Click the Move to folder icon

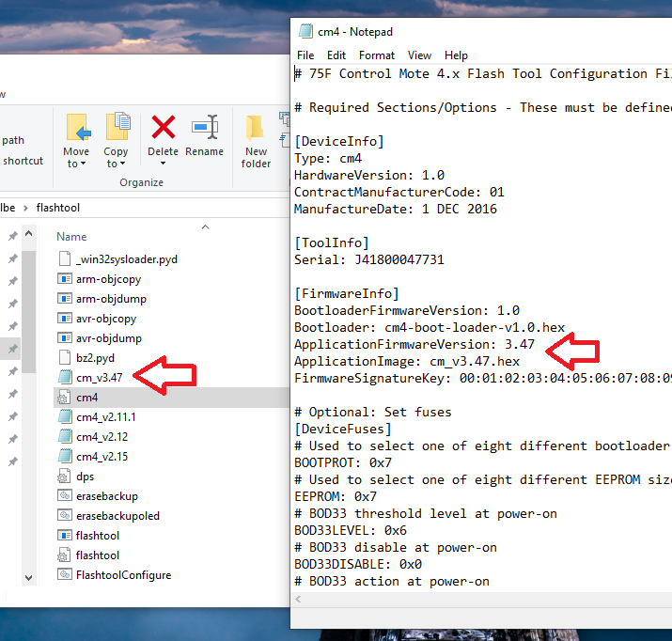click(x=78, y=127)
